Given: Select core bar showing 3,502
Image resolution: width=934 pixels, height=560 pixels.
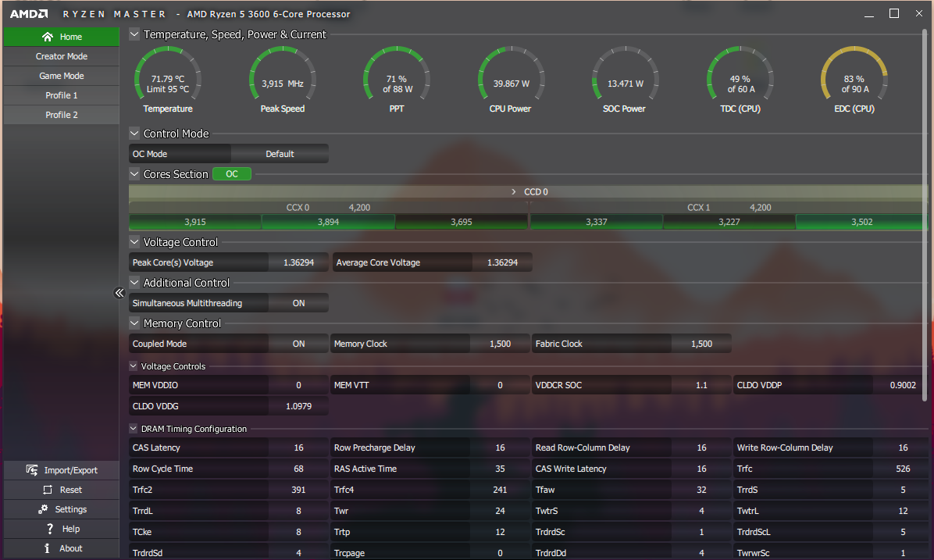Looking at the screenshot, I should 862,222.
